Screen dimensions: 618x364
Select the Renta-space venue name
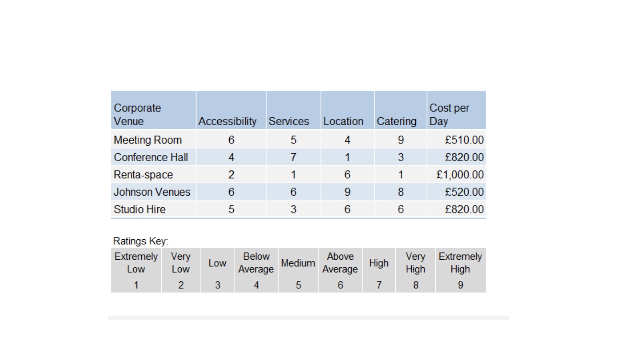click(143, 174)
